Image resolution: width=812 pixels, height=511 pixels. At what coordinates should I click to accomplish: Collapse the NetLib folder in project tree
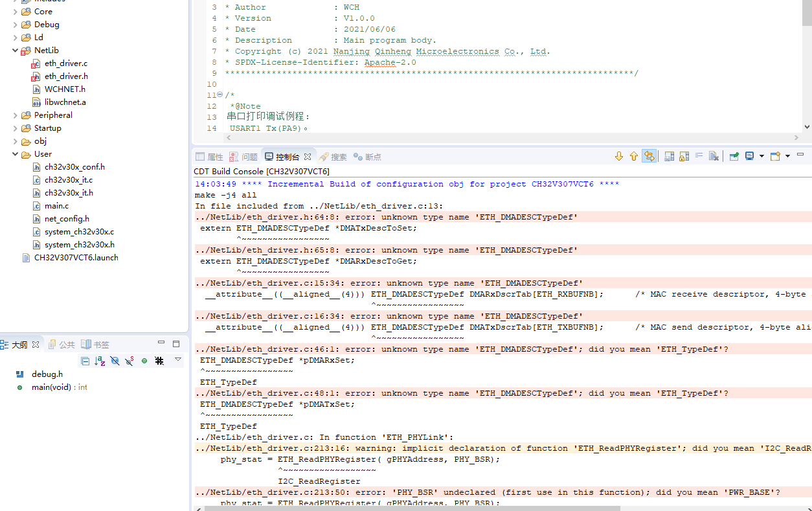(16, 51)
